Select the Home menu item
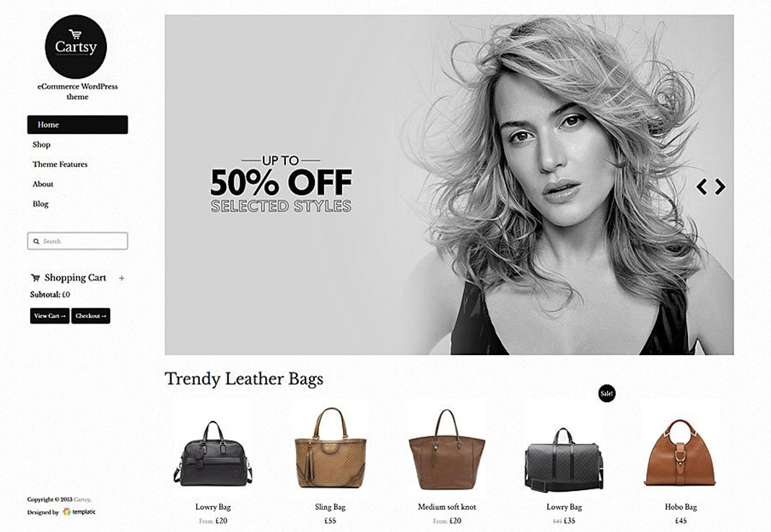Viewport: 771px width, 532px height. tap(78, 125)
